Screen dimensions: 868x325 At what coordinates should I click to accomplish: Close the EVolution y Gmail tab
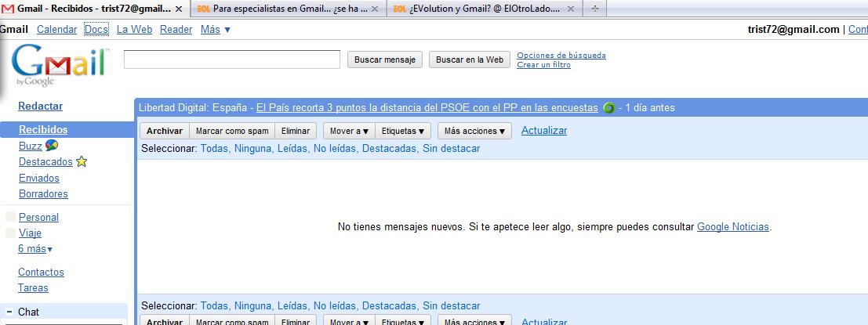click(571, 9)
